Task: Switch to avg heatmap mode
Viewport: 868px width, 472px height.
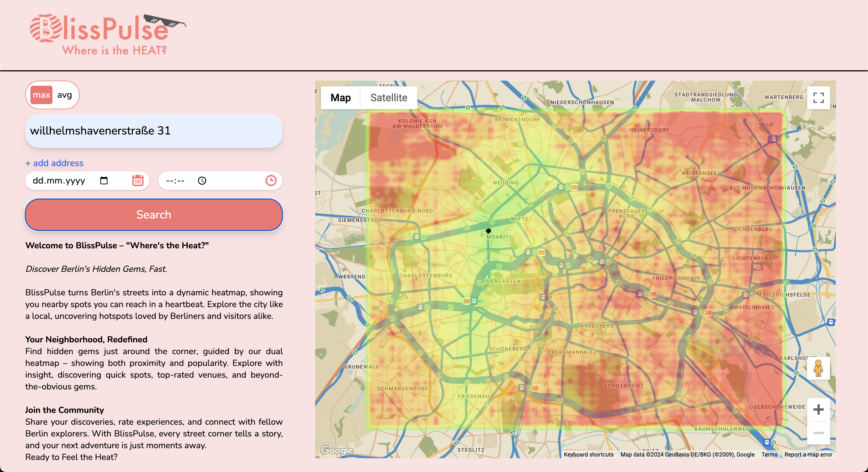Action: (x=64, y=95)
